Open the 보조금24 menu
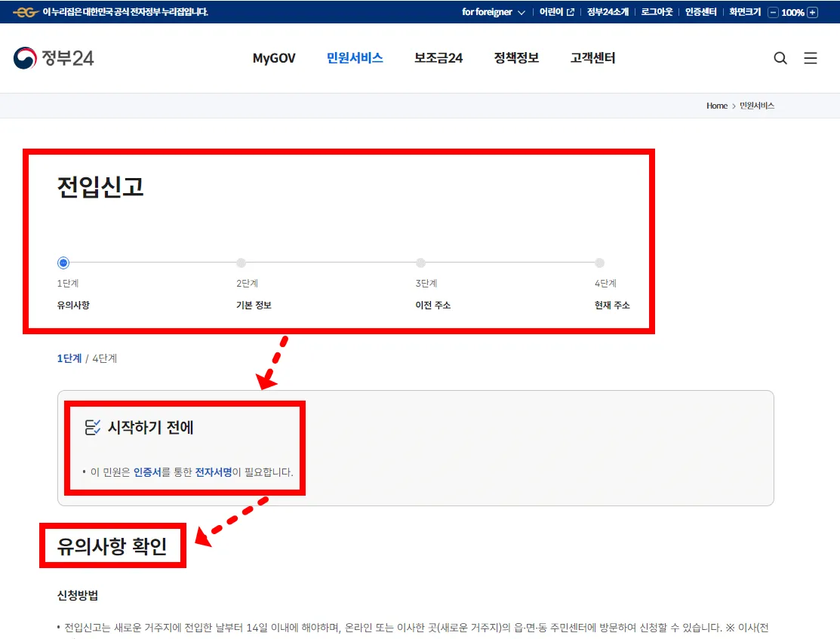Viewport: 840px width, 639px height. [x=438, y=58]
